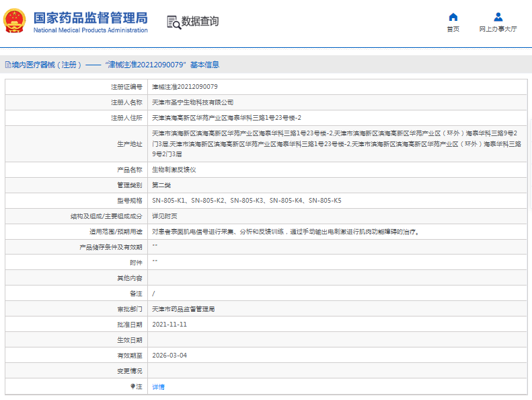
Task: Click the bullet icon beside 注 label
Action: tap(132, 387)
